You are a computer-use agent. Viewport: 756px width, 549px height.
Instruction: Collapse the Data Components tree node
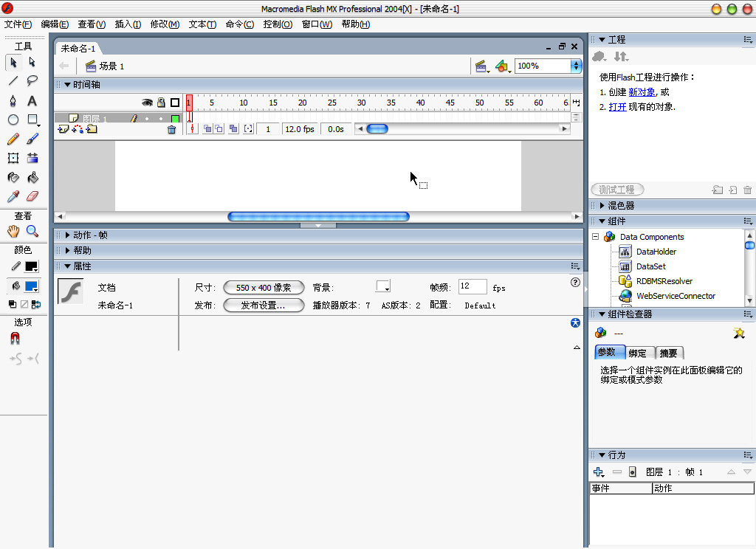[x=596, y=237]
